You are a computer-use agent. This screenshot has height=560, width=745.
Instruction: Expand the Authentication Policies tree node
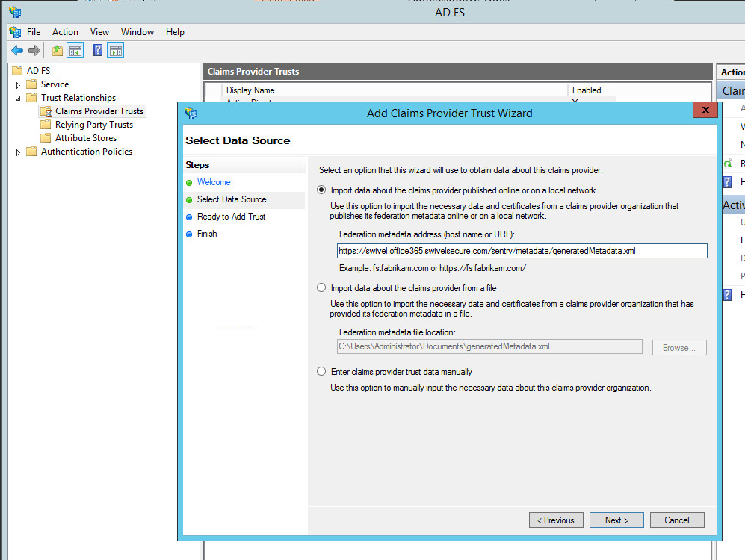click(x=18, y=152)
